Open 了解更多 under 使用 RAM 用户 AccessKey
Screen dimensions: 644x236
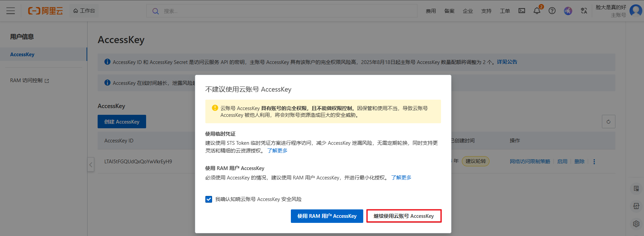click(401, 177)
